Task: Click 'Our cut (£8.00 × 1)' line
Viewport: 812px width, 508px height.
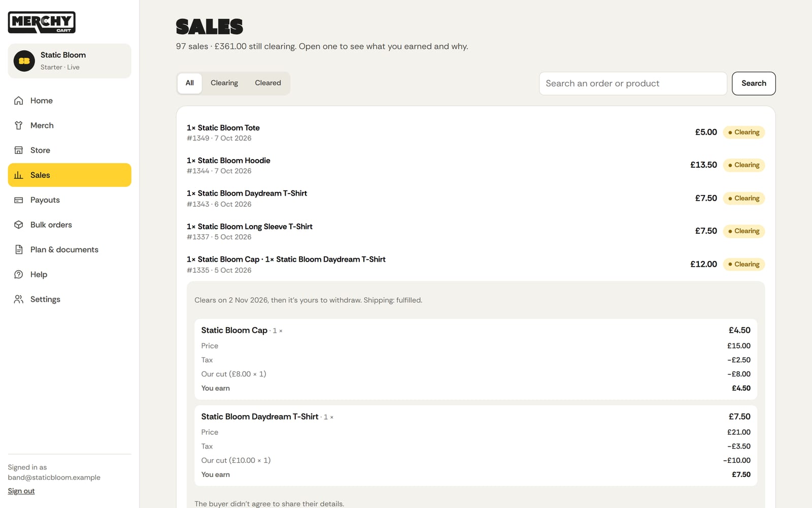Action: [x=233, y=374]
